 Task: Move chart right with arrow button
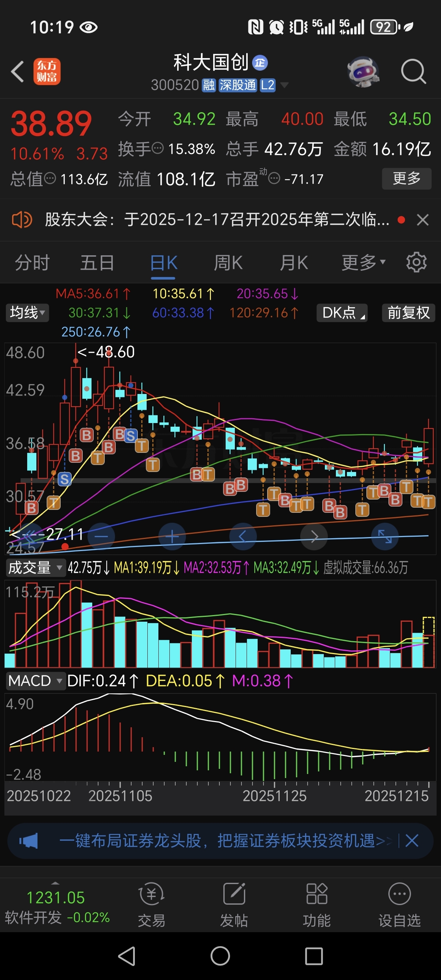314,536
